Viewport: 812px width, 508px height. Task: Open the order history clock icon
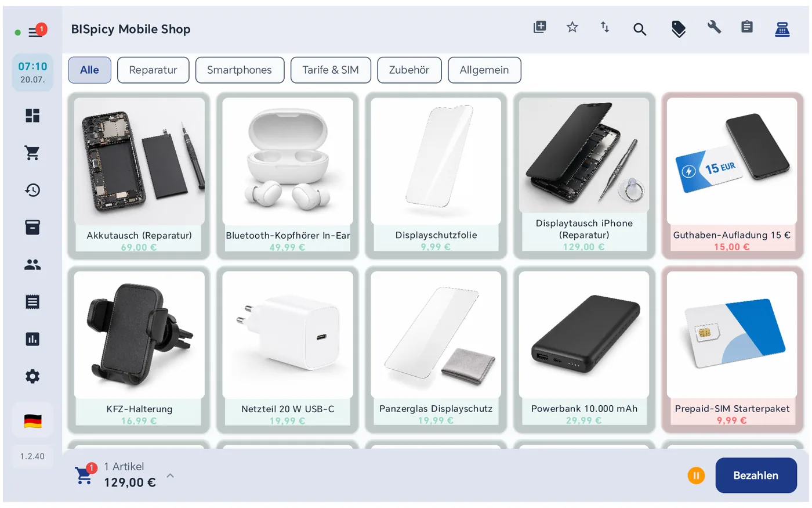(32, 190)
